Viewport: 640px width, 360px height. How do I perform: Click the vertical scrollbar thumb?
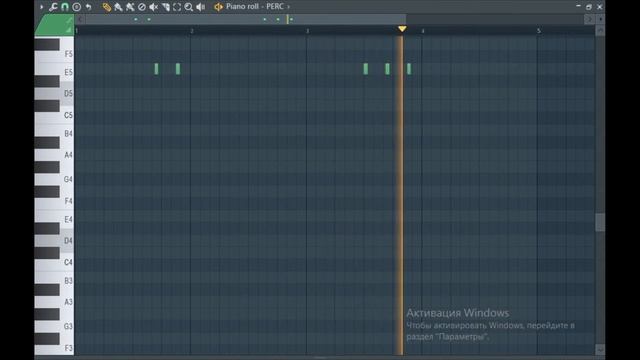tap(600, 222)
